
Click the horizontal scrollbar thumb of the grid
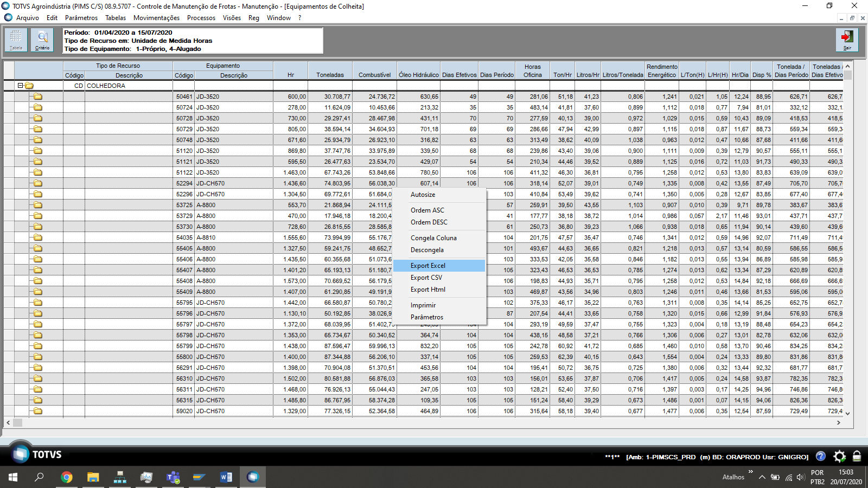pyautogui.click(x=18, y=422)
